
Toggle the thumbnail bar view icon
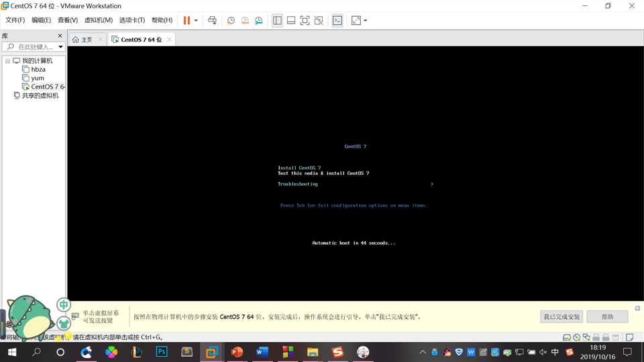[290, 20]
